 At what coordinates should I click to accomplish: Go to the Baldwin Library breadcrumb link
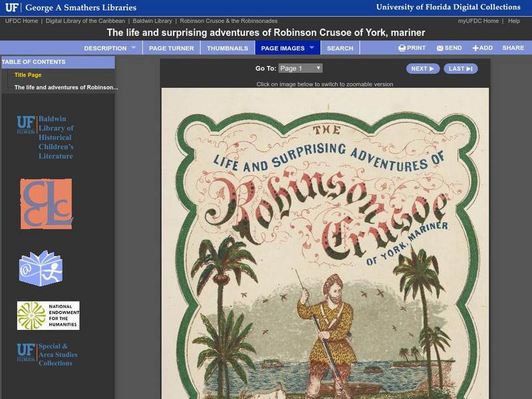(x=152, y=21)
